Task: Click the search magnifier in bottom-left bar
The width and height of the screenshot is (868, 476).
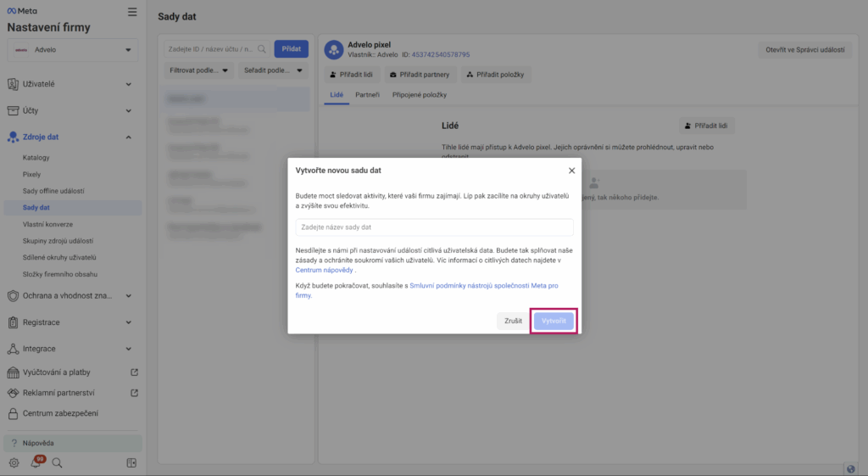Action: (58, 462)
